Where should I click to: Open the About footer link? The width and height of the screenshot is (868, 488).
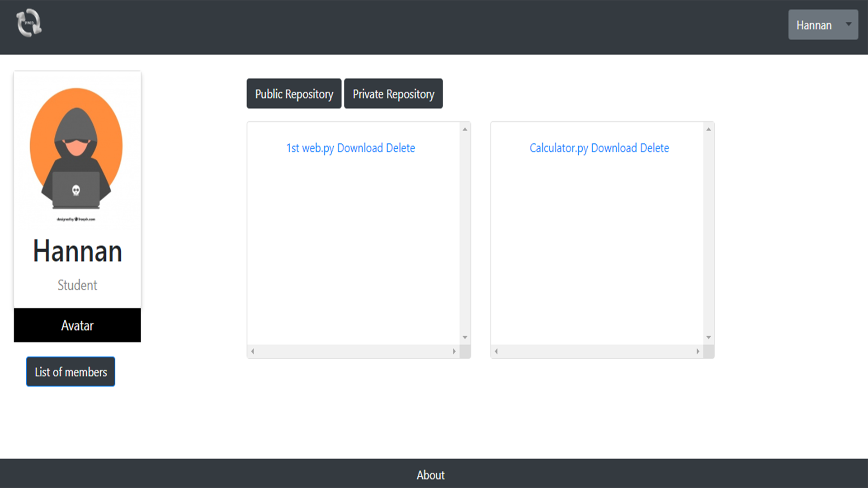[x=430, y=475]
